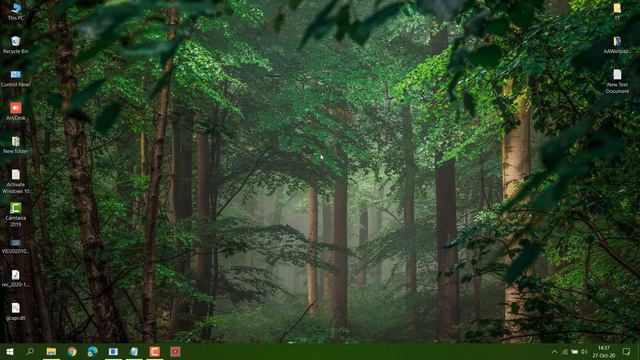The image size is (640, 360).
Task: Select the Activate Windows 10 file
Action: pyautogui.click(x=16, y=182)
